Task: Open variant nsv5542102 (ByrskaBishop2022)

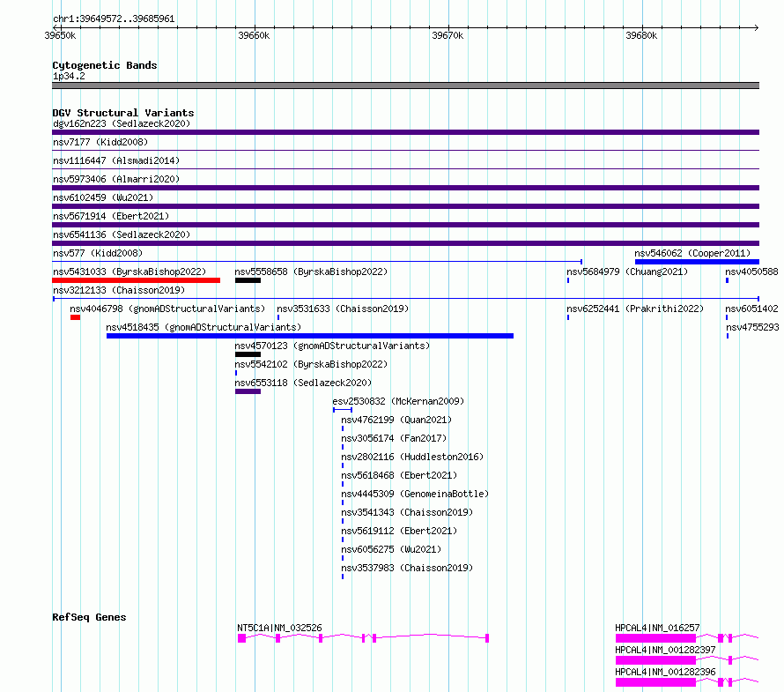Action: coord(311,364)
